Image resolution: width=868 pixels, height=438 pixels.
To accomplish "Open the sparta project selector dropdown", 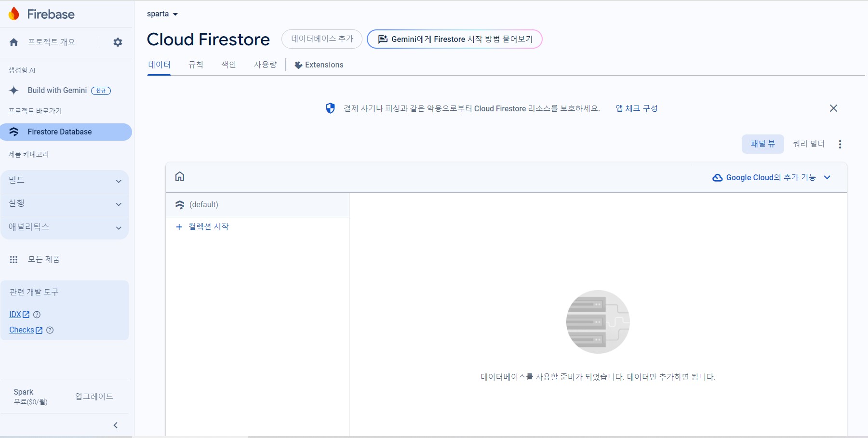I will coord(162,14).
